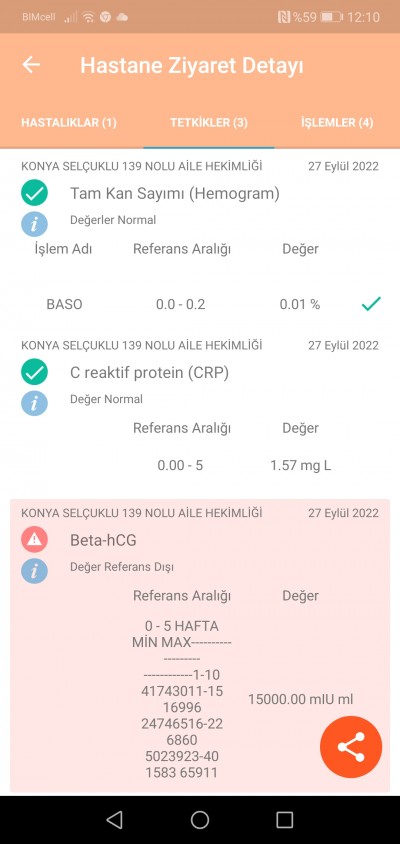Tap the BASO row green checkmark
Image resolution: width=400 pixels, height=844 pixels.
pyautogui.click(x=371, y=304)
